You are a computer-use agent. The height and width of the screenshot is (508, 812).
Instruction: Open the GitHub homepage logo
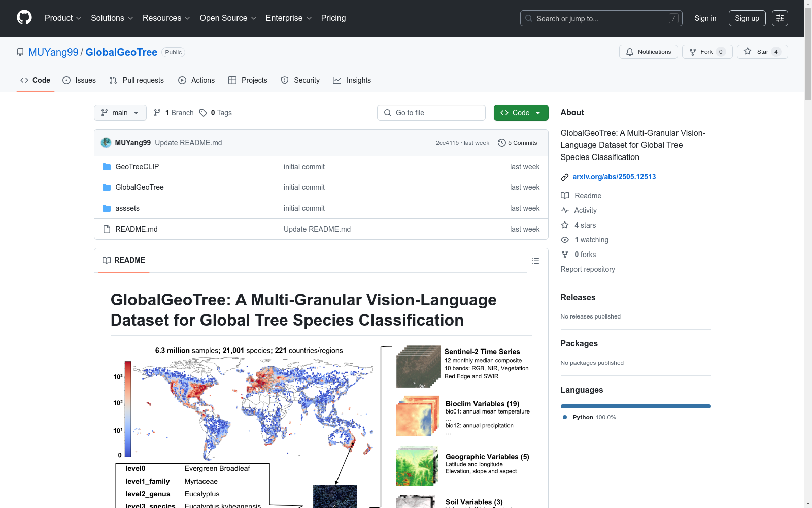pyautogui.click(x=24, y=18)
